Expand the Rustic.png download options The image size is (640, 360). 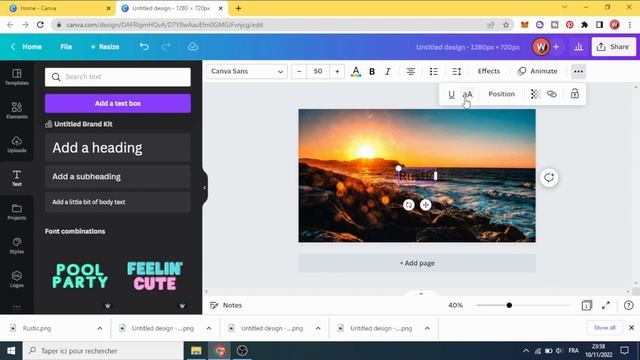tap(100, 328)
